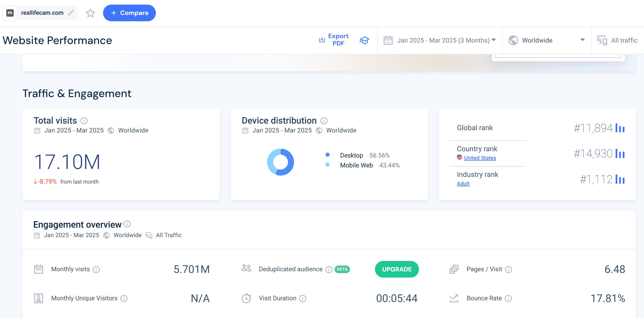Click the Compare button

(129, 13)
